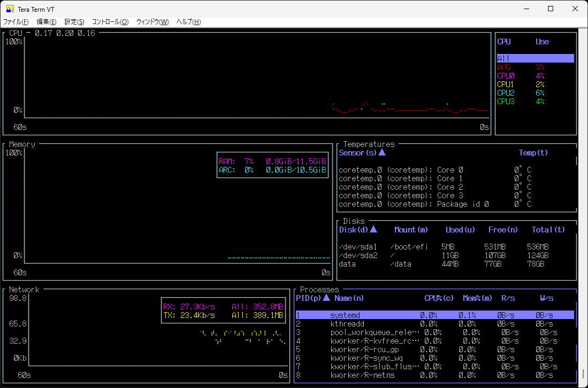Click the Mount(m) column header
This screenshot has height=388, width=588.
(411, 230)
